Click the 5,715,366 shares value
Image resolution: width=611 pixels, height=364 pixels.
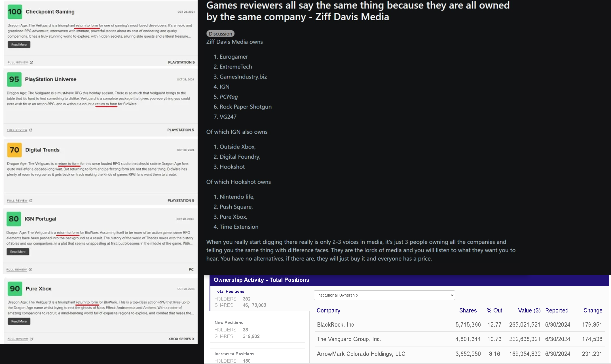click(x=468, y=325)
